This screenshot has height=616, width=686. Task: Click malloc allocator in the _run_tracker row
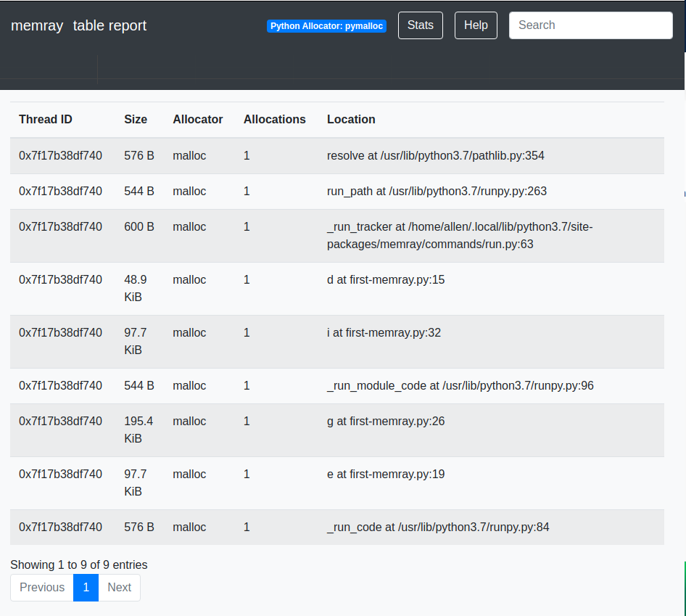pyautogui.click(x=189, y=227)
